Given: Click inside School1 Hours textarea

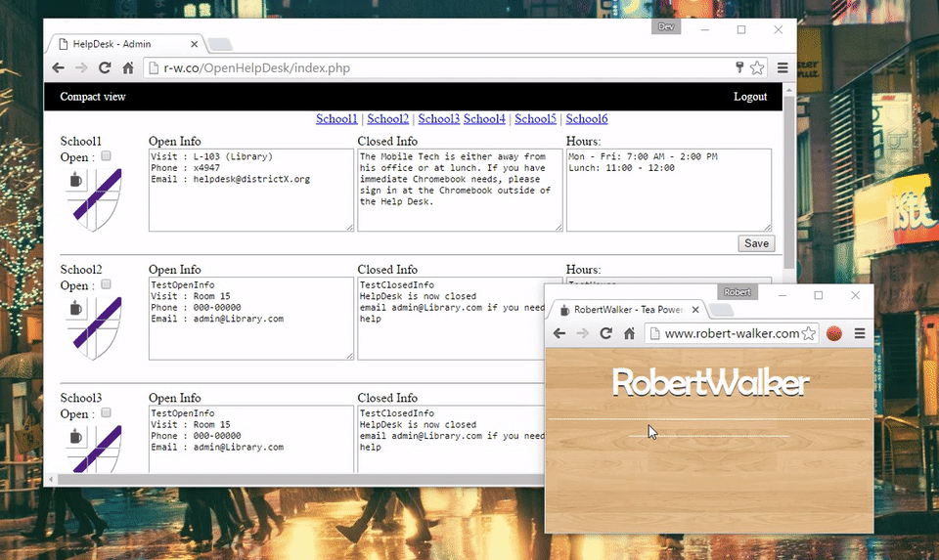Looking at the screenshot, I should tap(669, 191).
